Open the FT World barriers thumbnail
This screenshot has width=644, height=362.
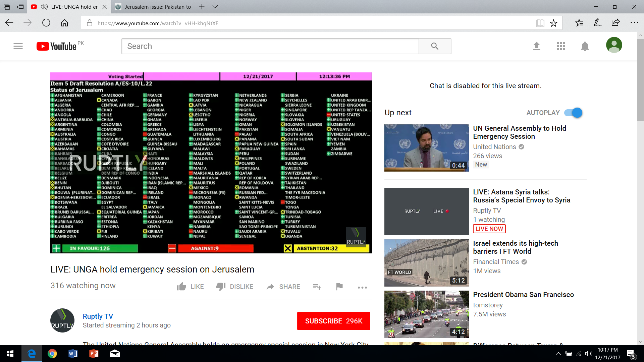click(x=427, y=263)
